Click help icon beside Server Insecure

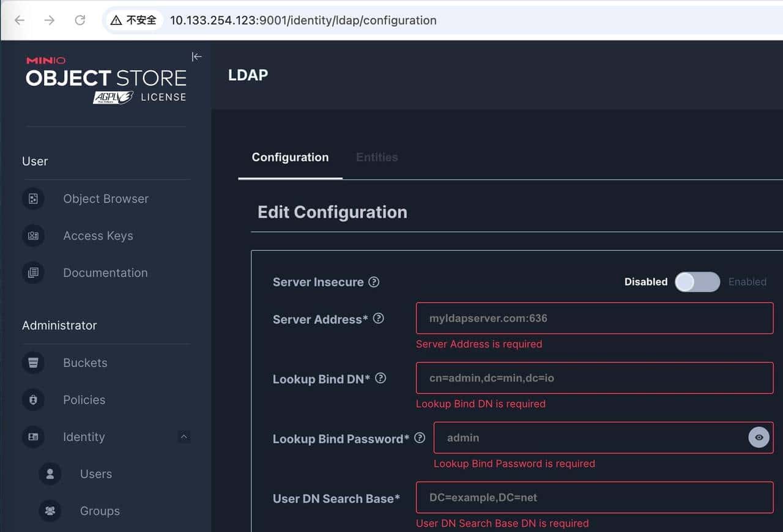[x=374, y=282]
